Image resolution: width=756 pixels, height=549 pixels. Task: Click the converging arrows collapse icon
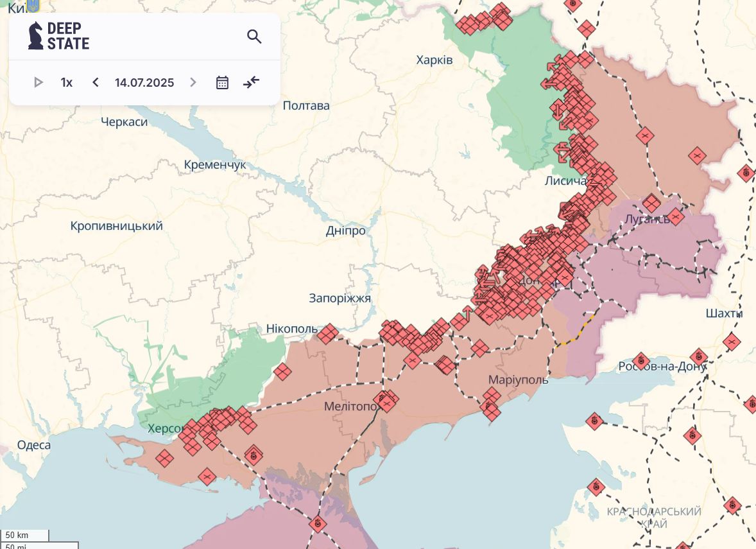point(252,82)
